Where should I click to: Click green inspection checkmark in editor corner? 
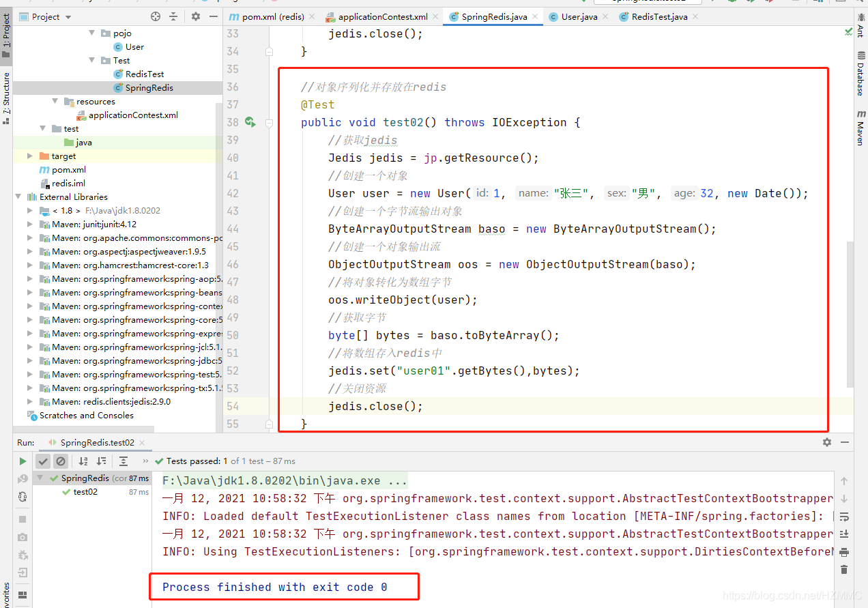click(x=848, y=32)
